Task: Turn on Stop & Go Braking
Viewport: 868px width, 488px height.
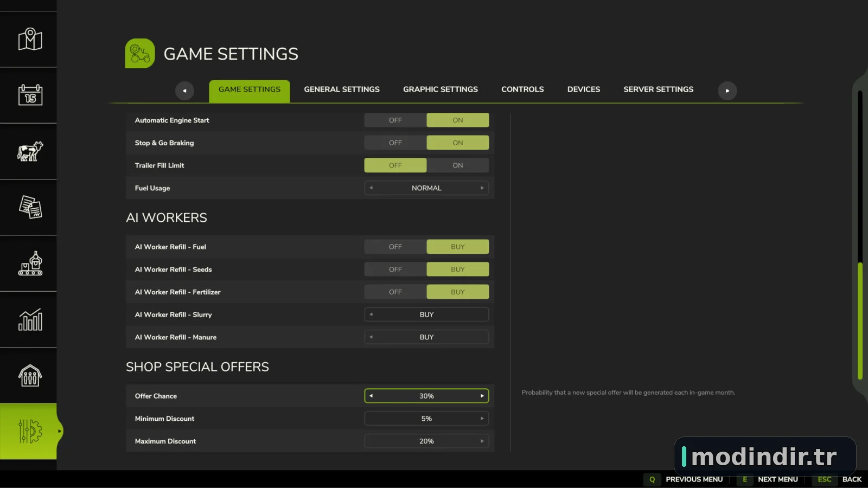Action: pos(458,143)
